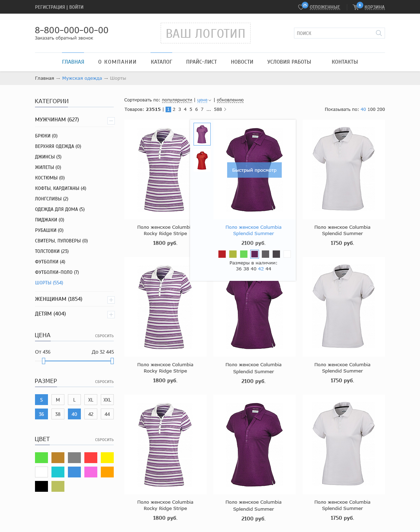Screen dimensions: 420x532
Task: Click Заказать обратный звонок link
Action: [64, 38]
